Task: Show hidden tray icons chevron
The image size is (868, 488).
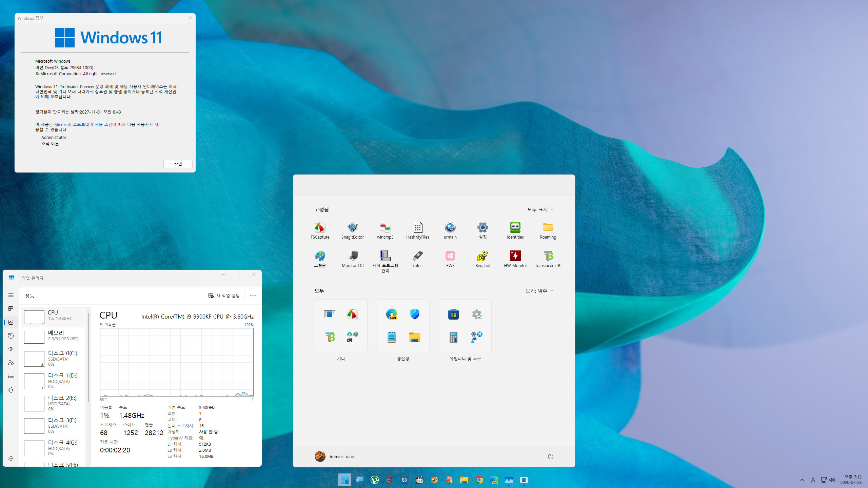Action: (802, 480)
